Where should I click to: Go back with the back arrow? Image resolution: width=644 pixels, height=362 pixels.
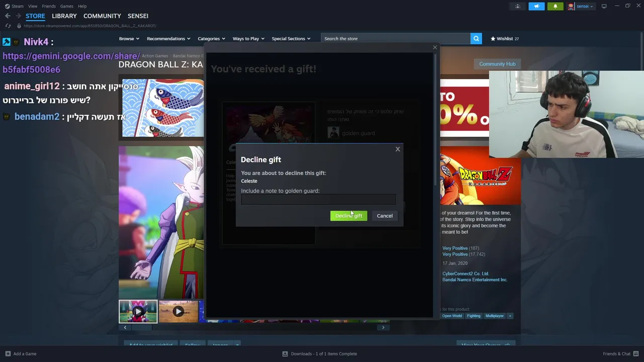[8, 16]
